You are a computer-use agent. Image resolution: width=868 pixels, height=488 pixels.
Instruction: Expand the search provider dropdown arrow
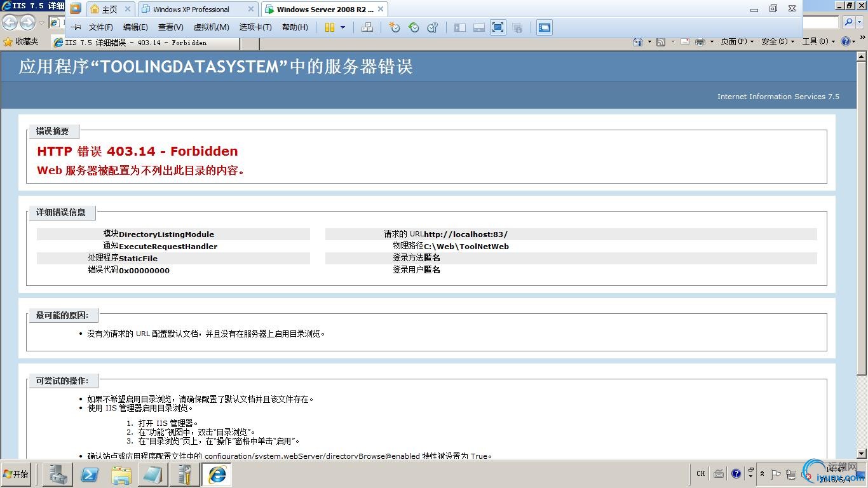click(860, 22)
